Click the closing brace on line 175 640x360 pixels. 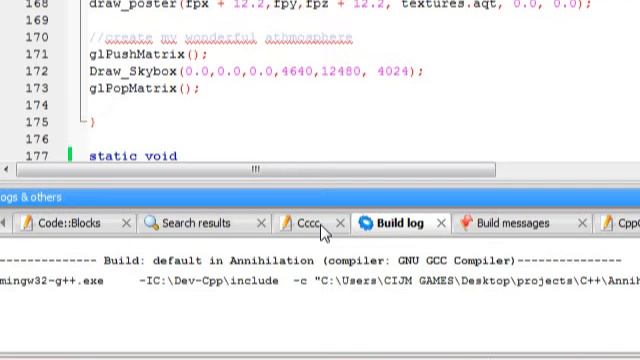coord(93,122)
